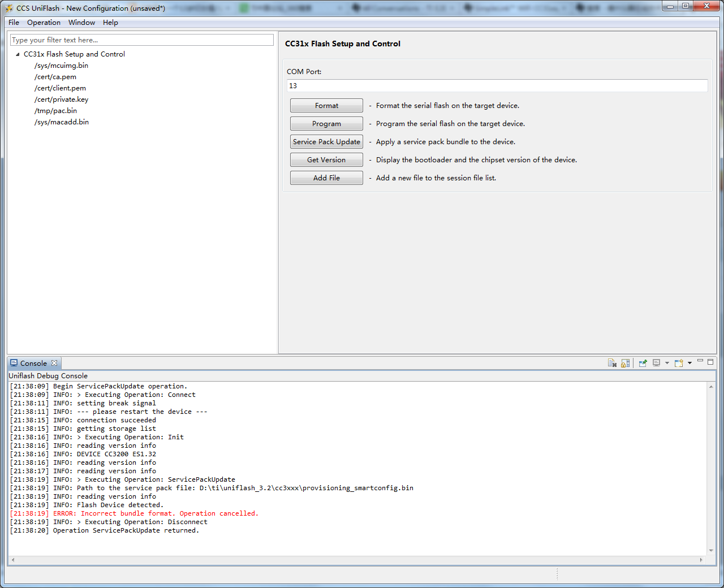
Task: Click the console horizontal scroll left arrow
Action: tap(13, 560)
